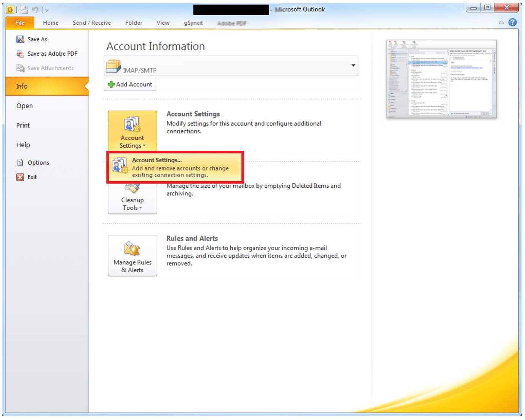525x420 pixels.
Task: Click the Send/Receive All Folders quick access icon
Action: 24,10
